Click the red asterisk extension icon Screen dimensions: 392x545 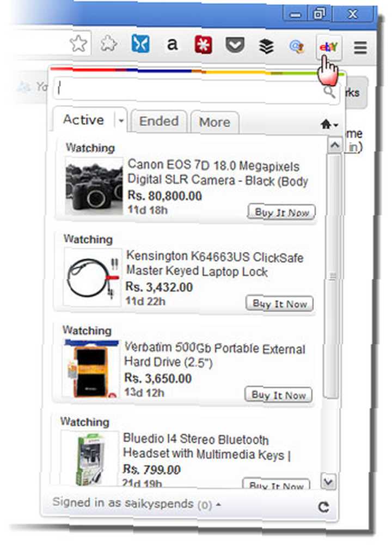pos(204,45)
